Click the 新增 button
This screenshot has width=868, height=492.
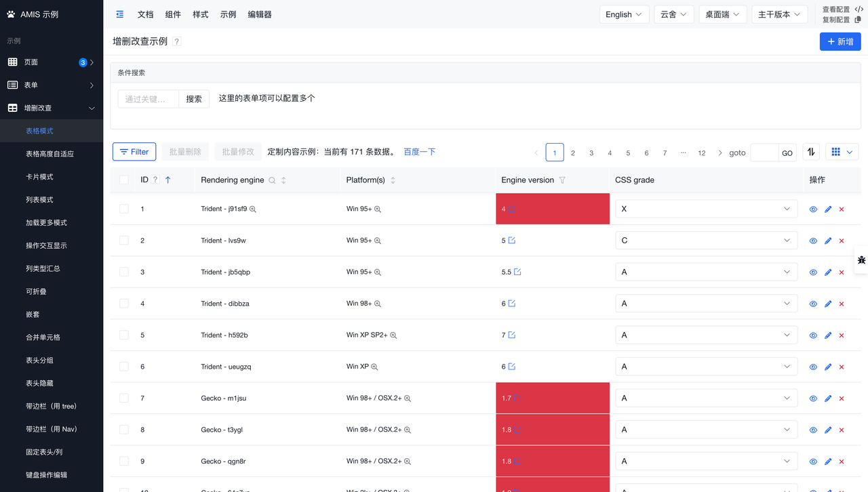[x=840, y=41]
